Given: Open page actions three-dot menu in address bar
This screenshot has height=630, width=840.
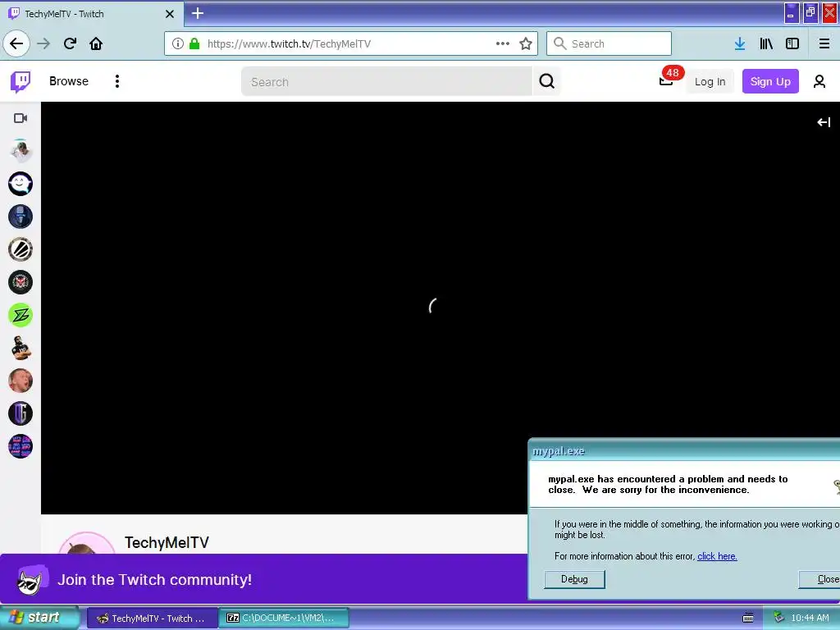Looking at the screenshot, I should [x=503, y=43].
